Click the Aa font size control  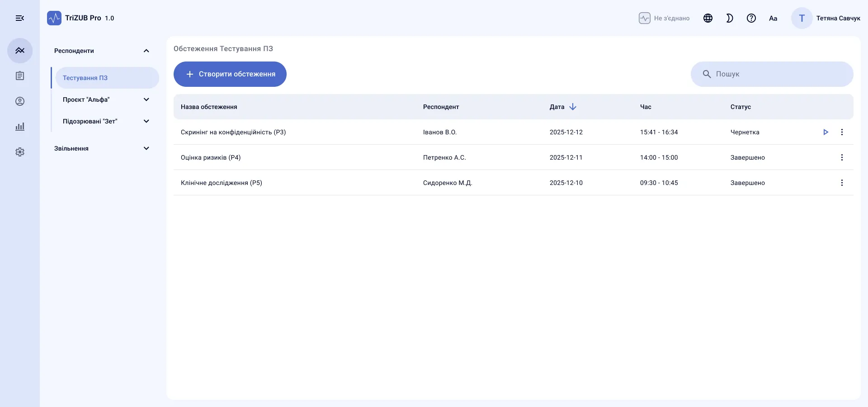(x=773, y=18)
